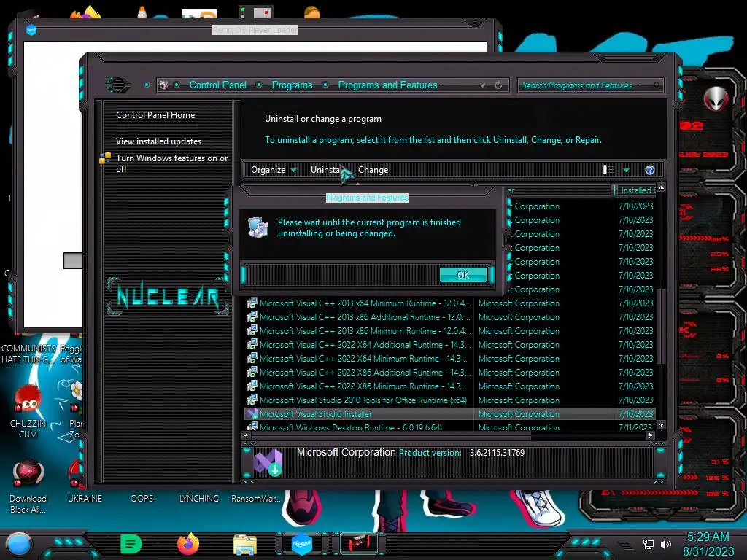Open View installed updates
The image size is (747, 560).
(158, 141)
